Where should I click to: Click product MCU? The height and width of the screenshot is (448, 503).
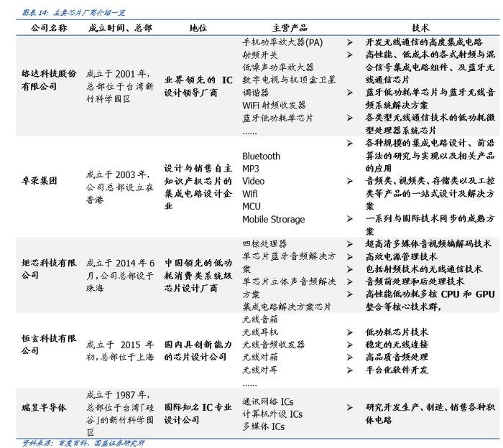(251, 206)
